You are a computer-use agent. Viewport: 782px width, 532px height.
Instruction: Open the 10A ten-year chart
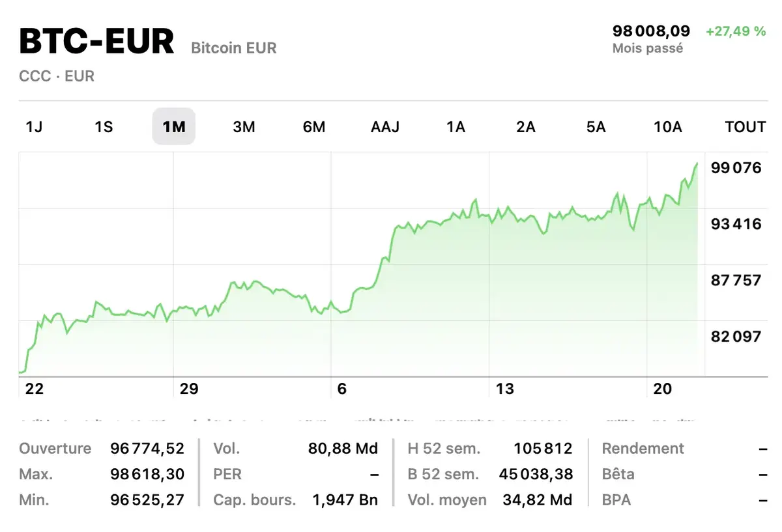[x=667, y=127]
